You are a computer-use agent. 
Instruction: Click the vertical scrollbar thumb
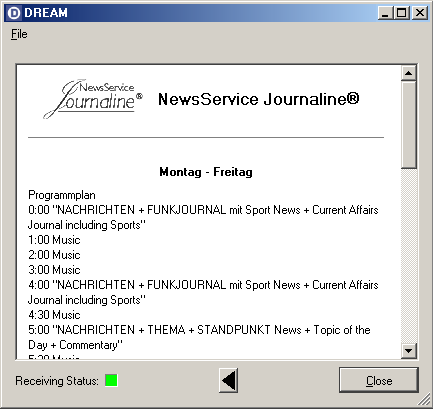(409, 124)
